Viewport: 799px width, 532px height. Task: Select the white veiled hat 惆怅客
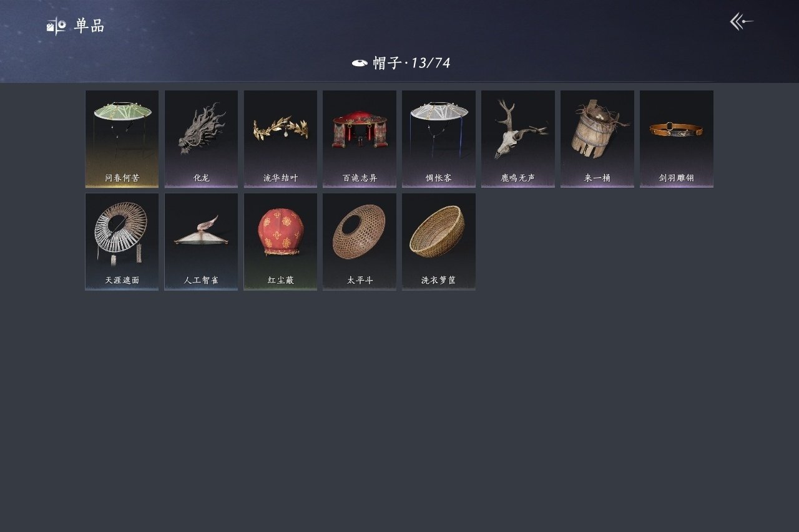pyautogui.click(x=439, y=139)
